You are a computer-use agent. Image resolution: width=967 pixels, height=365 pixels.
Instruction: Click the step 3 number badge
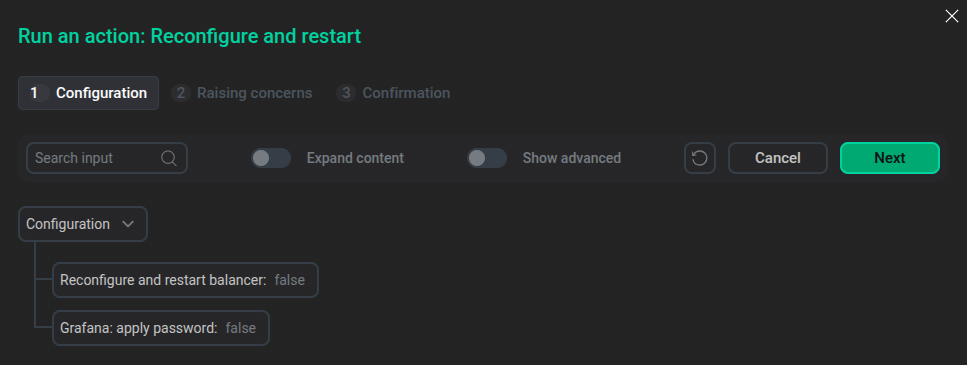346,93
